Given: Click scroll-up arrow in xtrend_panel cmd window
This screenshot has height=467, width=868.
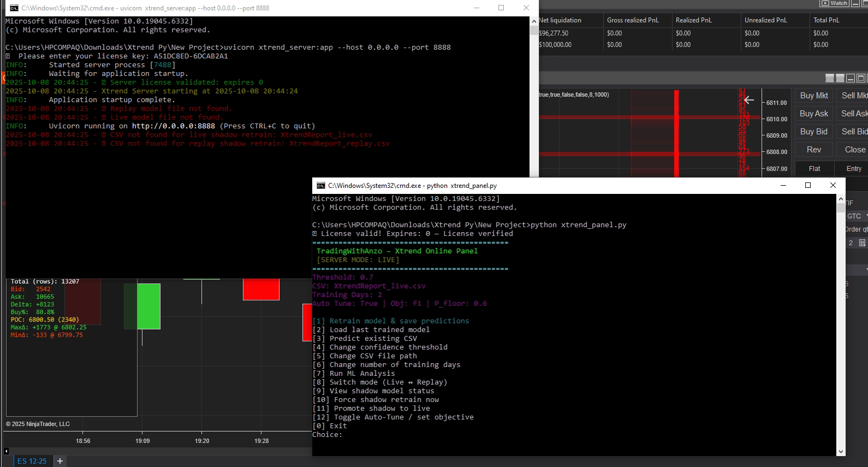Looking at the screenshot, I should [841, 199].
